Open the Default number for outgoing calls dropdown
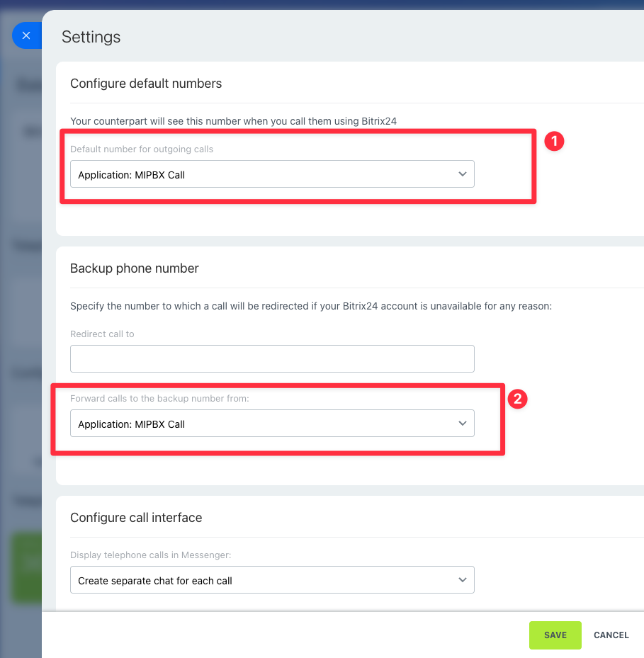The image size is (644, 658). pos(272,174)
